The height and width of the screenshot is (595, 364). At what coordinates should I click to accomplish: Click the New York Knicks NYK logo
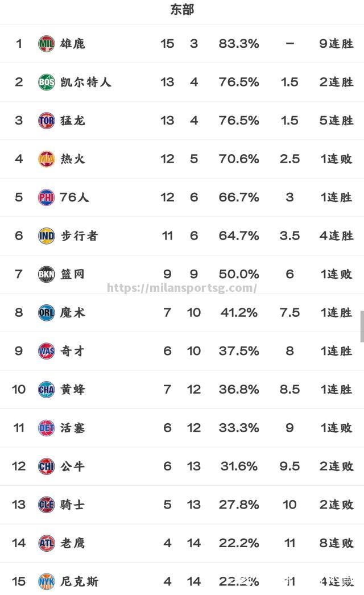point(46,582)
